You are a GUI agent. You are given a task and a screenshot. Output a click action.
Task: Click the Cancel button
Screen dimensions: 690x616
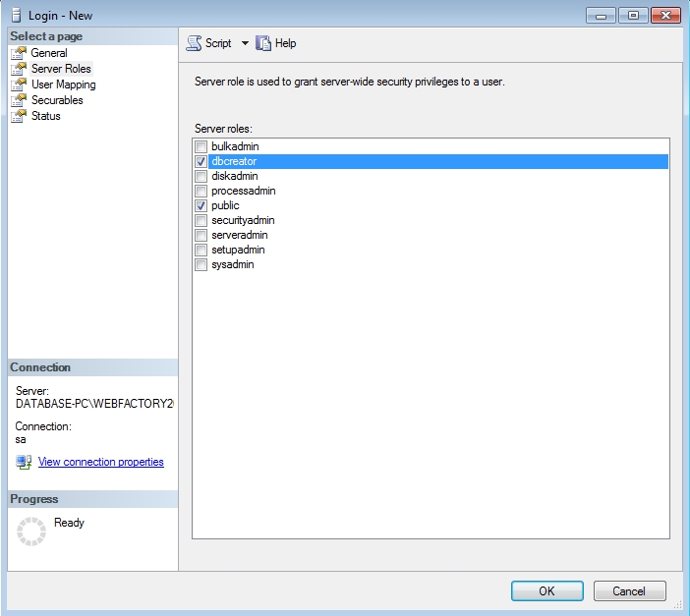[x=629, y=590]
